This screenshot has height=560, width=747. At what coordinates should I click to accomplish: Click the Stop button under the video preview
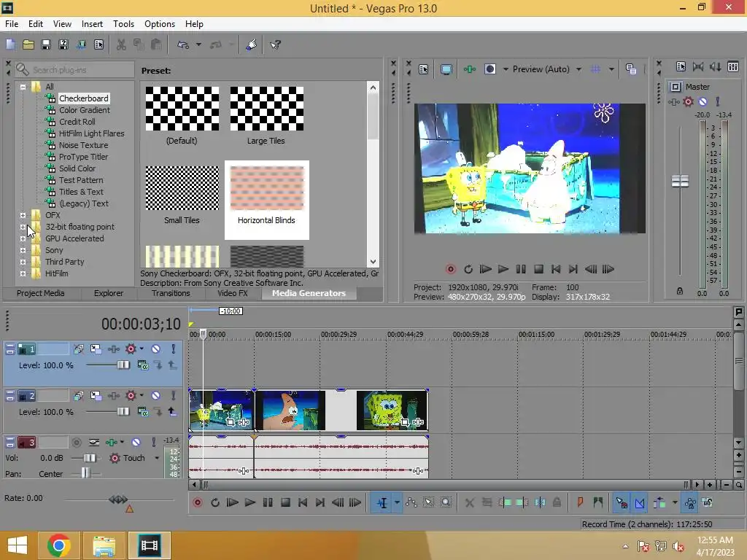coord(538,269)
